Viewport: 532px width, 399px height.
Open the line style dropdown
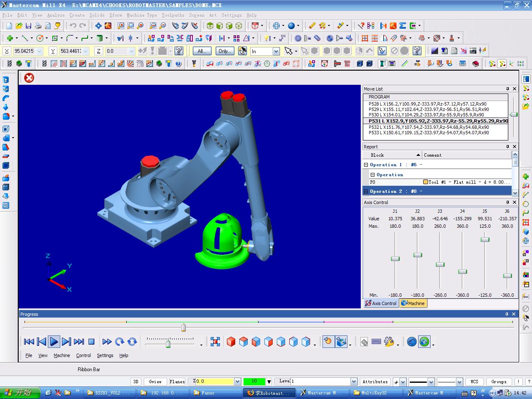click(431, 382)
